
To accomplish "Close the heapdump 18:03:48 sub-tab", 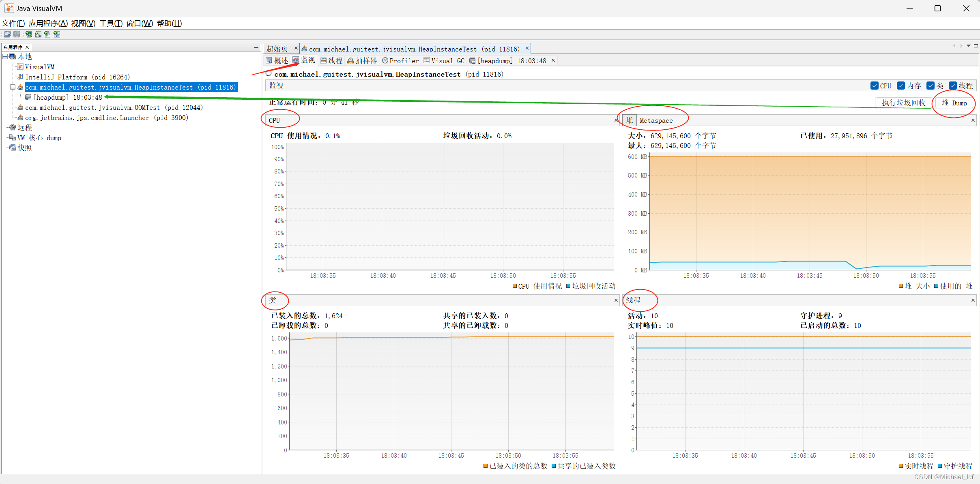I will (x=553, y=60).
